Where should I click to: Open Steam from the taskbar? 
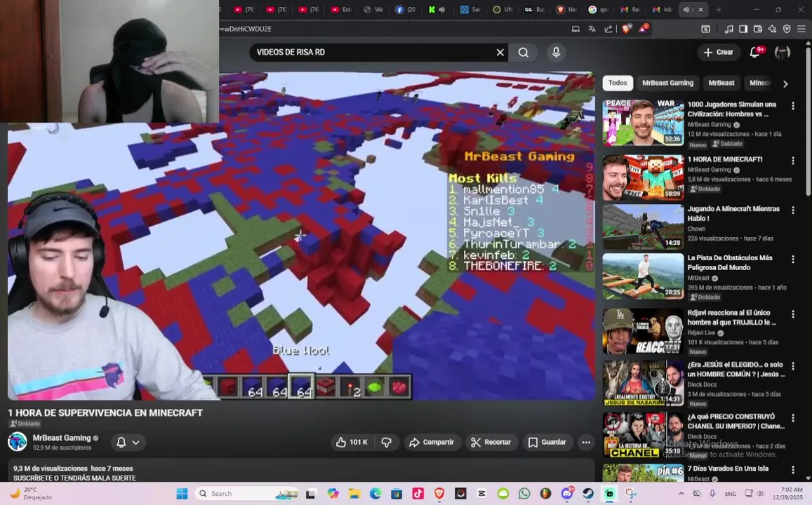587,493
